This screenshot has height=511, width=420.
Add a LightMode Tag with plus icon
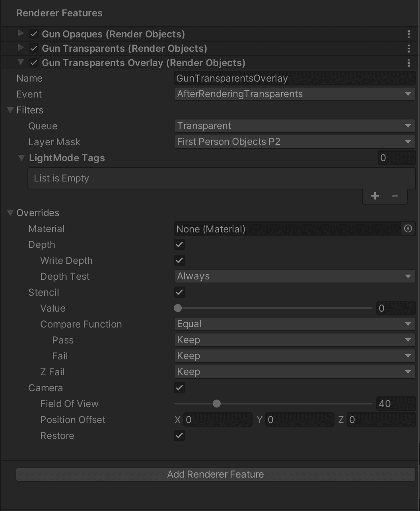coord(375,196)
